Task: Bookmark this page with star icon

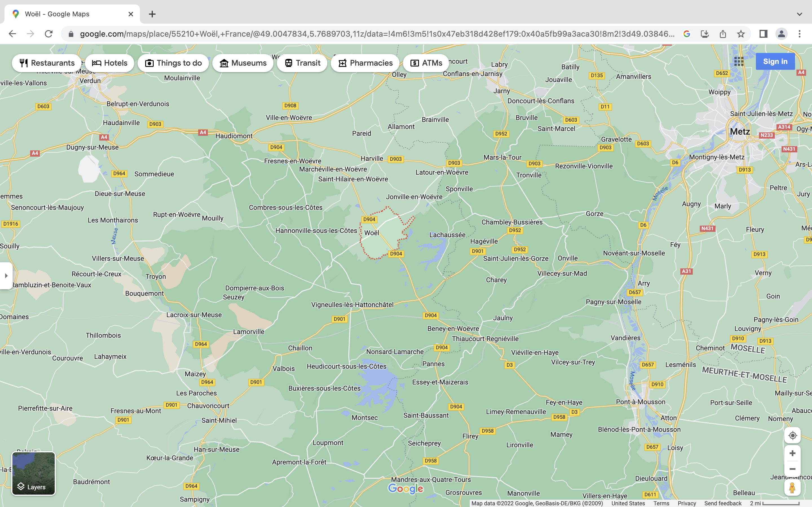Action: [741, 34]
